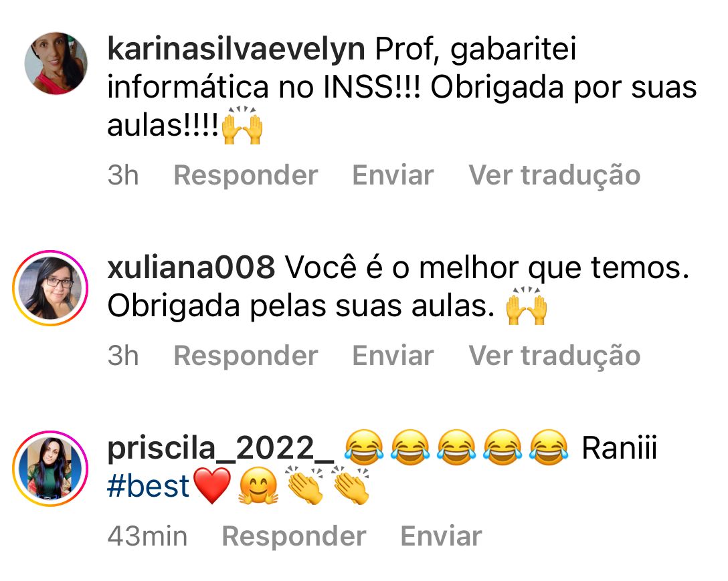Reply to xuliana008's comment with Responder
728x581 pixels.
246,356
